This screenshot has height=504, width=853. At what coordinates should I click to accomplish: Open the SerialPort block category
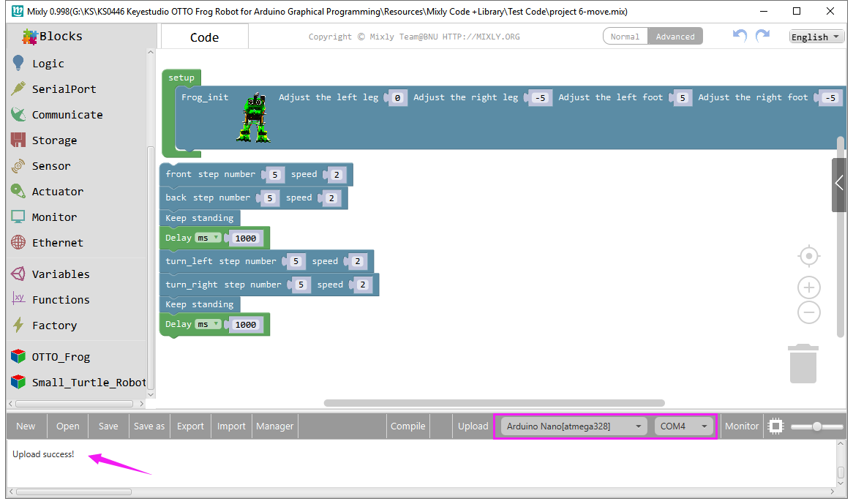[64, 89]
